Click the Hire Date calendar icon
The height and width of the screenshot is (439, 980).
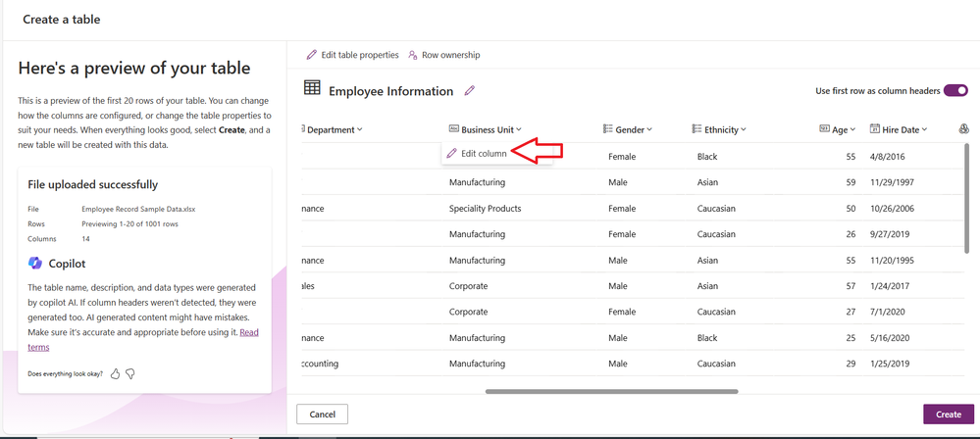click(875, 129)
